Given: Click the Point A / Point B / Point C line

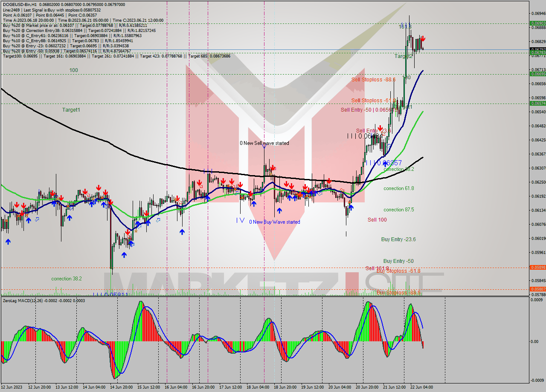Looking at the screenshot, I should coord(49,15).
